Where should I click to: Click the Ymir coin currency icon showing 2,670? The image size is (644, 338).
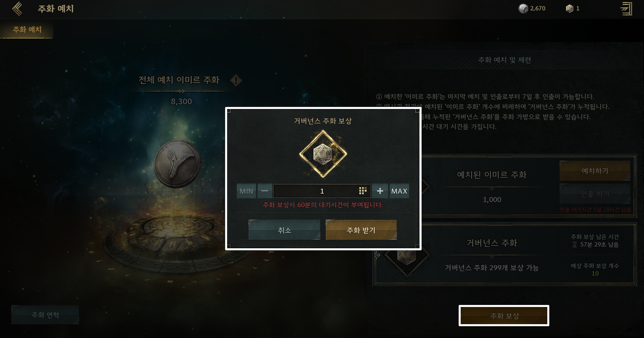[x=523, y=8]
